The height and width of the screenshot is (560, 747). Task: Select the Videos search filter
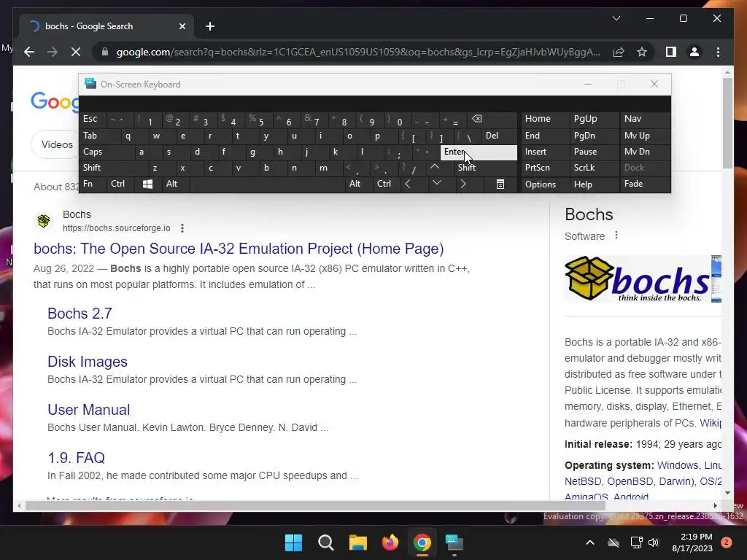(x=57, y=145)
